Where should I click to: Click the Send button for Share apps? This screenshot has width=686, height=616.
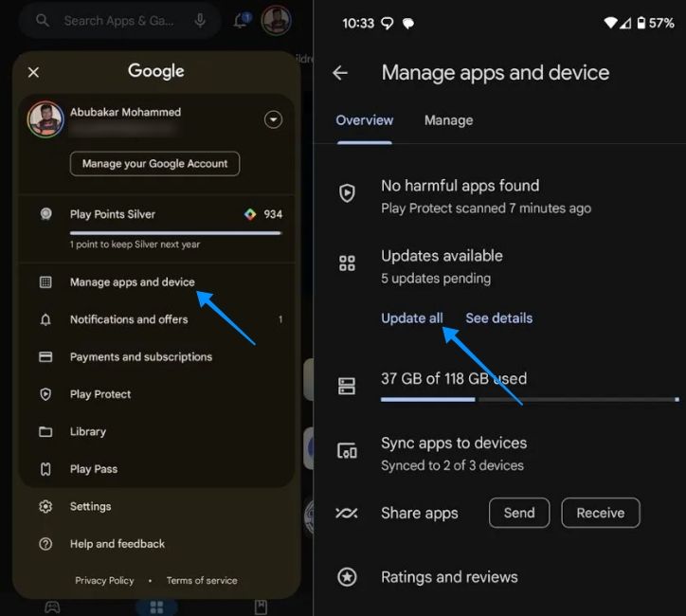pos(519,513)
